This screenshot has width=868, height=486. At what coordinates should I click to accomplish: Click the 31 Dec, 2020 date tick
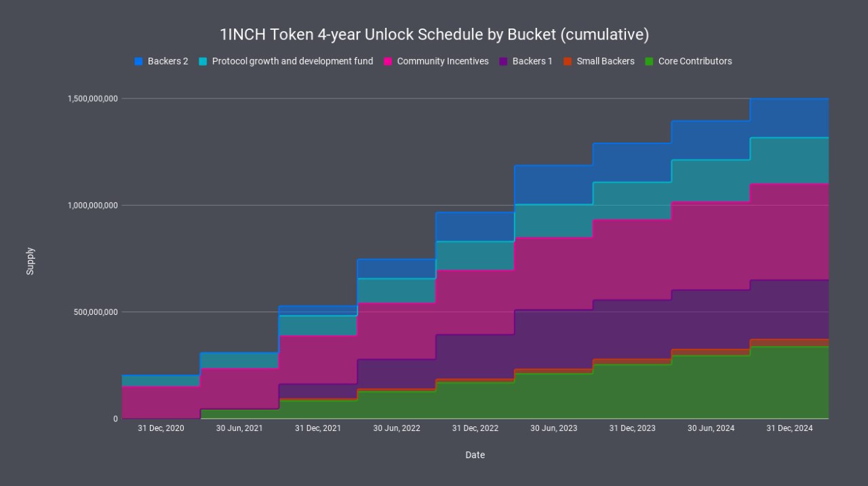point(161,428)
